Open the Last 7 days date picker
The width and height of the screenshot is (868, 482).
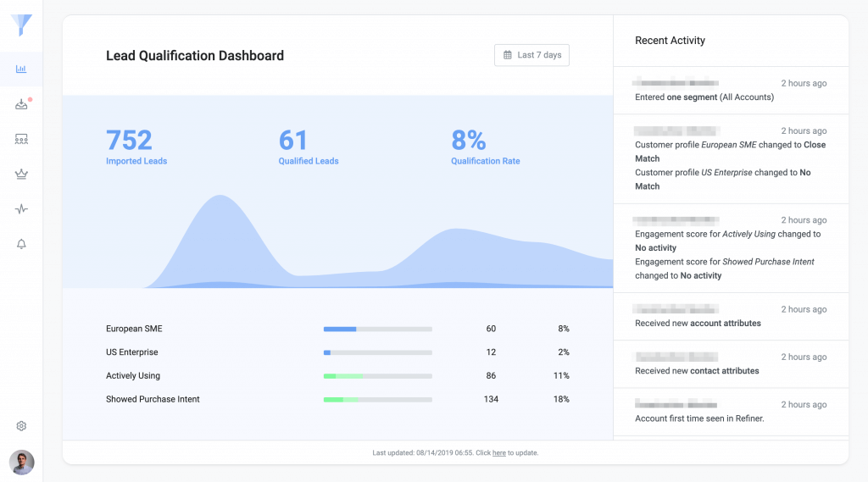pyautogui.click(x=531, y=55)
